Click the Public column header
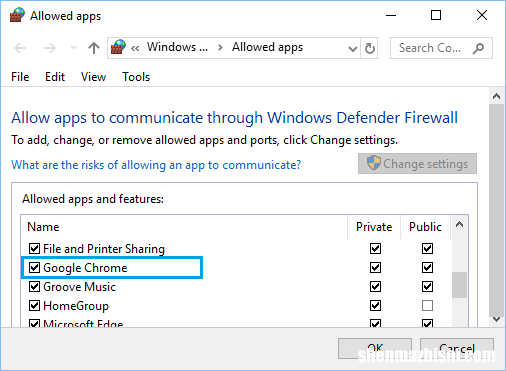This screenshot has width=506, height=371. (425, 227)
